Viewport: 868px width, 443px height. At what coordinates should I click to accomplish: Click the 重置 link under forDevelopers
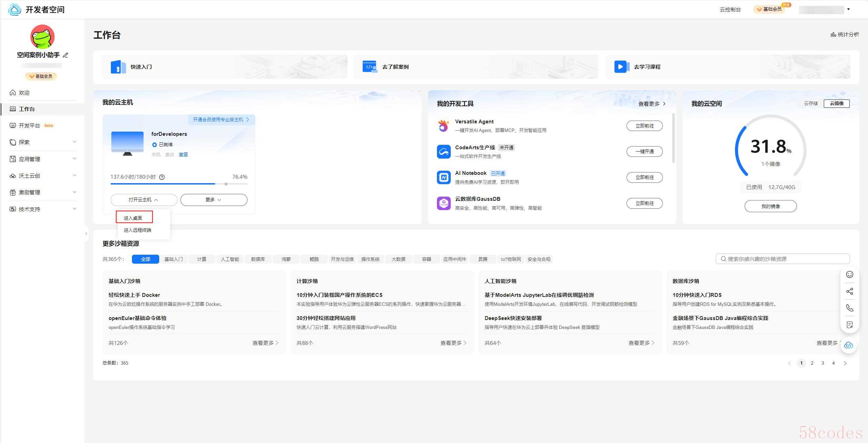coord(183,155)
